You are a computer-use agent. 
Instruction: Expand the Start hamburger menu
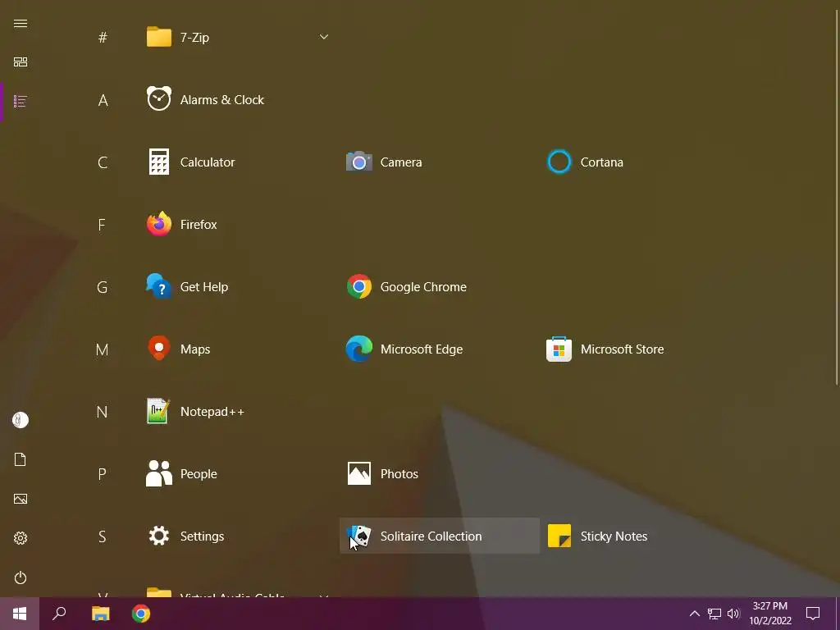[x=21, y=24]
